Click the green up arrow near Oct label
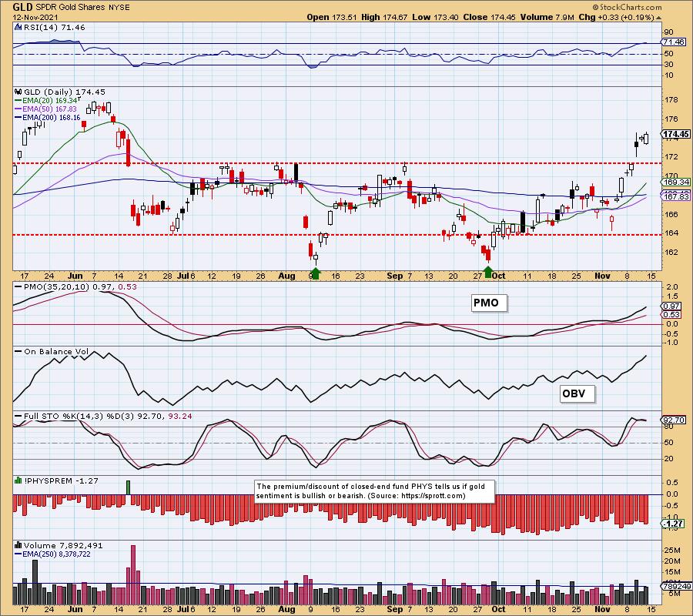 (x=488, y=272)
